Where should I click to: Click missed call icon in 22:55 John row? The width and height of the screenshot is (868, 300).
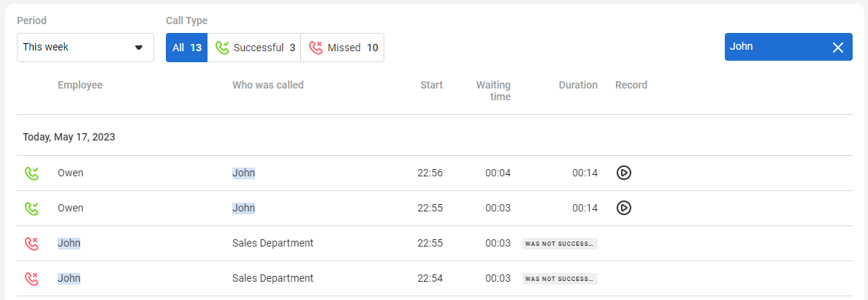coord(31,244)
